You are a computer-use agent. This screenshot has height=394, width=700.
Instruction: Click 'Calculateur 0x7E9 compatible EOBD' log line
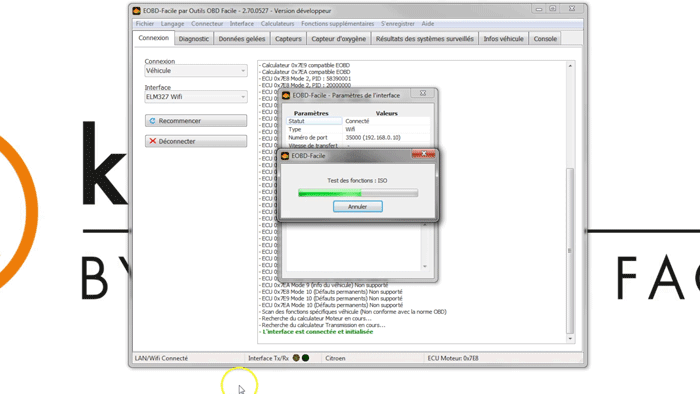point(305,65)
